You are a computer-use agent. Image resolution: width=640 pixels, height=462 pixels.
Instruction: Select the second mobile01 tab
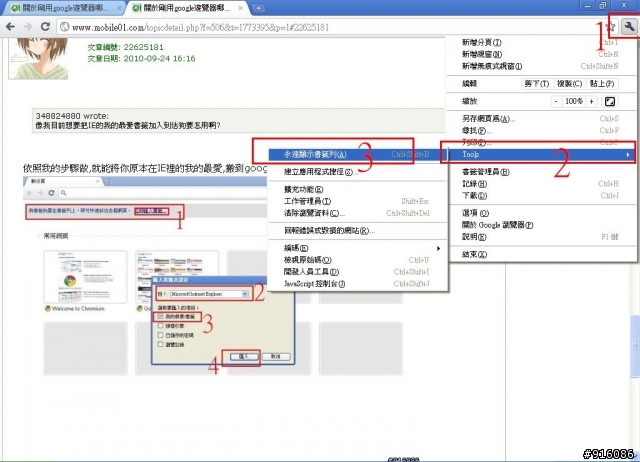[x=188, y=8]
